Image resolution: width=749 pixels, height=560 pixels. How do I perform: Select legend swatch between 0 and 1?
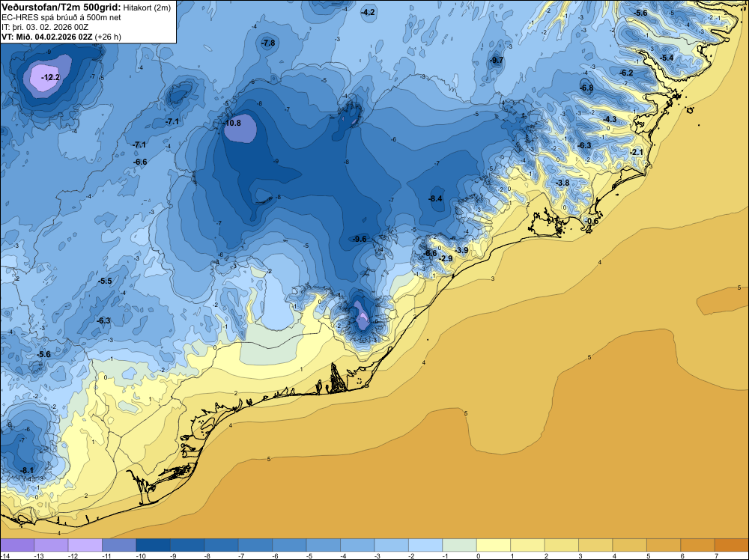tap(494, 545)
